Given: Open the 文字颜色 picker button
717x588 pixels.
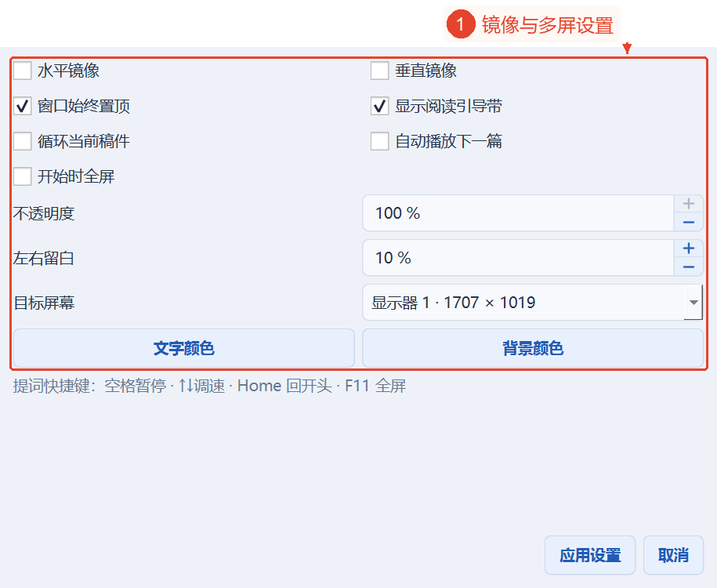Looking at the screenshot, I should click(184, 348).
